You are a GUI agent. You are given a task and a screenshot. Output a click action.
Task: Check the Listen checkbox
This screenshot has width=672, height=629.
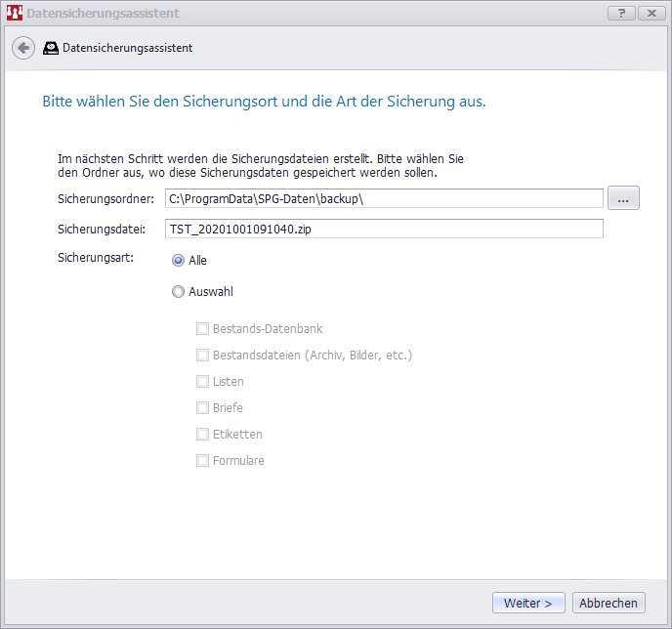point(203,382)
